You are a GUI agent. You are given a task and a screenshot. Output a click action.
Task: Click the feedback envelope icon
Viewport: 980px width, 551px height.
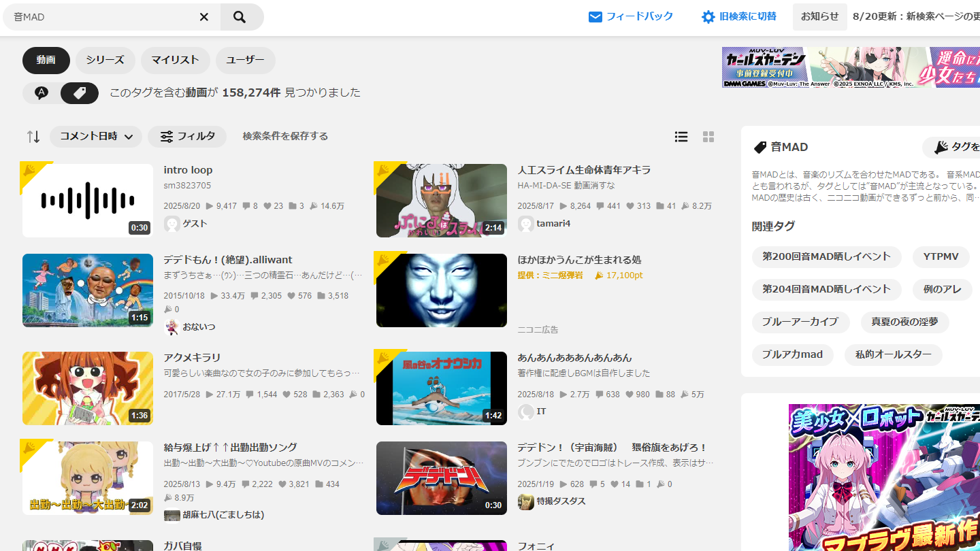595,17
